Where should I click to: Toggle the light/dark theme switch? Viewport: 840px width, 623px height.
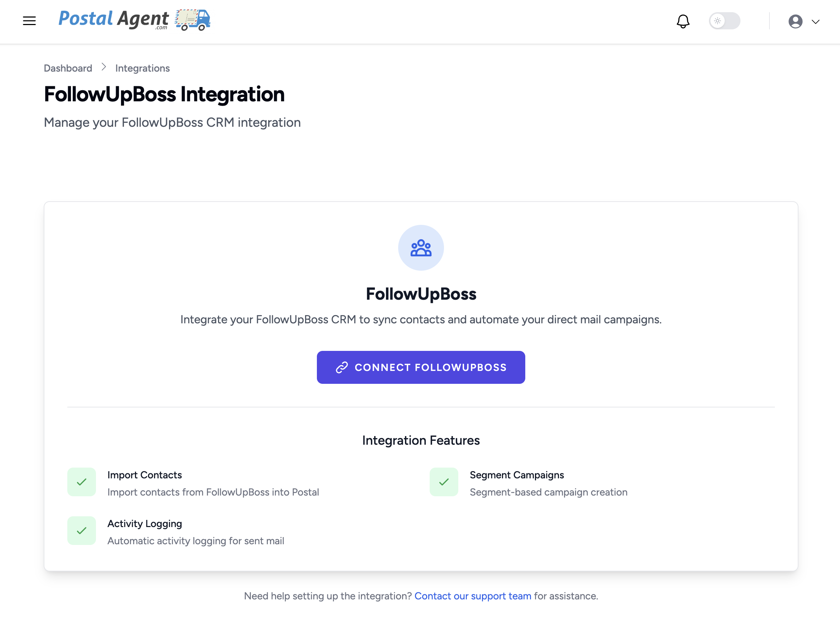[724, 21]
